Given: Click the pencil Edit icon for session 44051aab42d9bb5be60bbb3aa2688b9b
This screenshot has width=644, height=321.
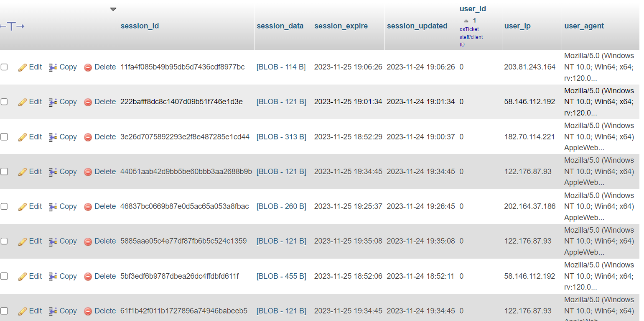Looking at the screenshot, I should point(23,172).
